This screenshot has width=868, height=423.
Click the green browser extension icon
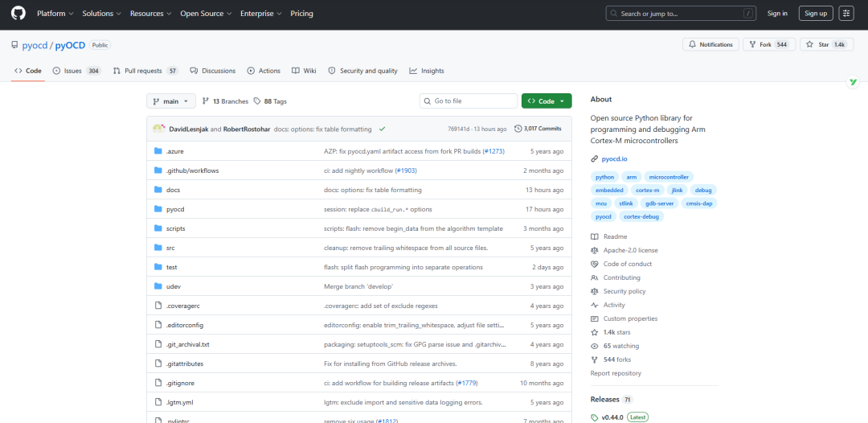click(853, 83)
